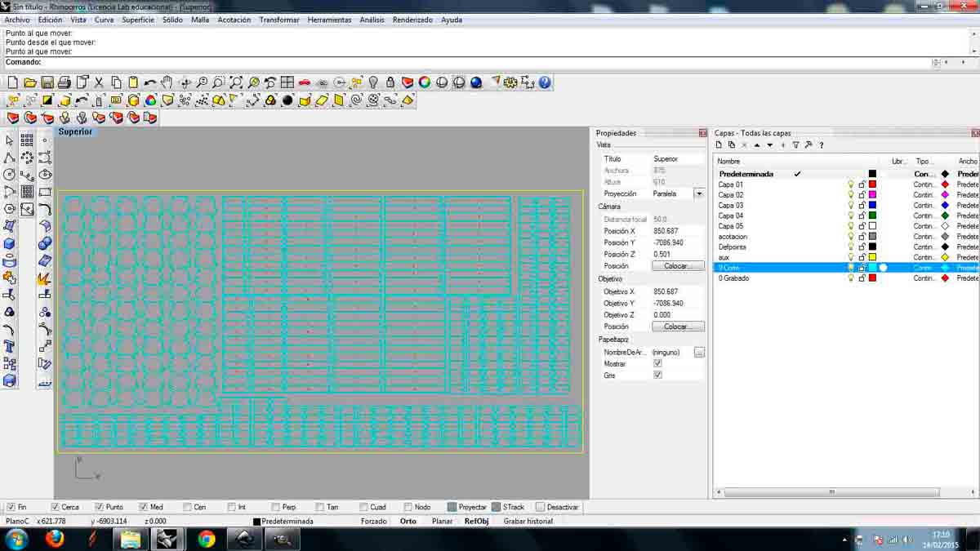Click the light bulb icon in the main toolbar
This screenshot has width=980, height=551.
pos(373,82)
